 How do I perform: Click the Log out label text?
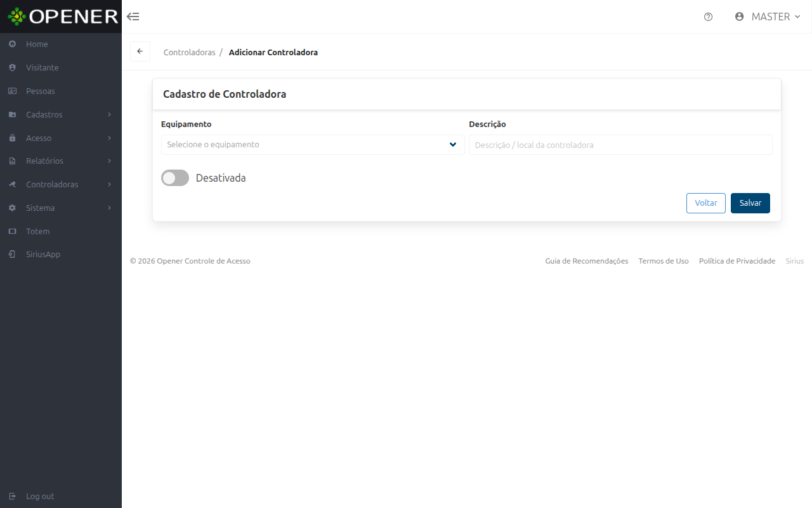pos(40,496)
